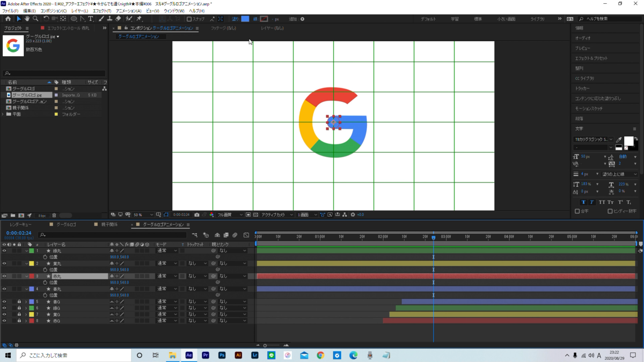Screen dimensions: 644x362
Task: Click the Draft 3D icon in timeline
Action: click(206, 235)
